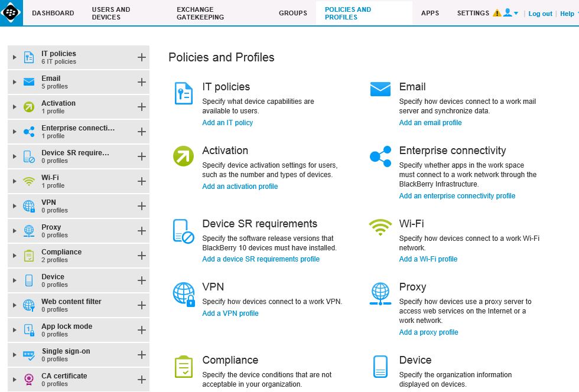Open the Apps tab

click(x=430, y=13)
